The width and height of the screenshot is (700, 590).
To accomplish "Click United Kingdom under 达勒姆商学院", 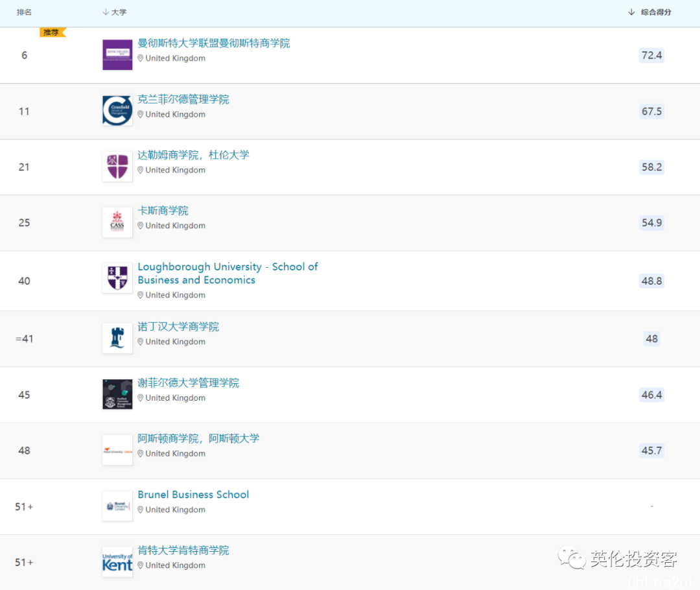I will pyautogui.click(x=176, y=170).
